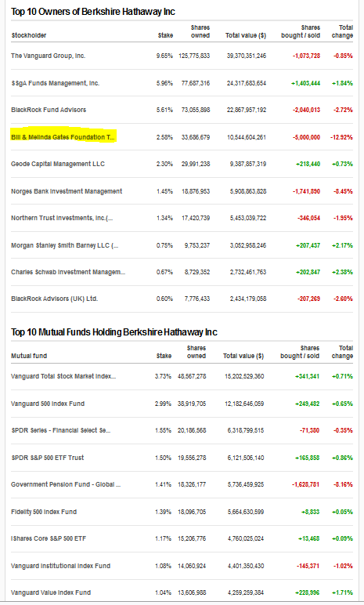Click Total value ($) header in owners table

[246, 35]
